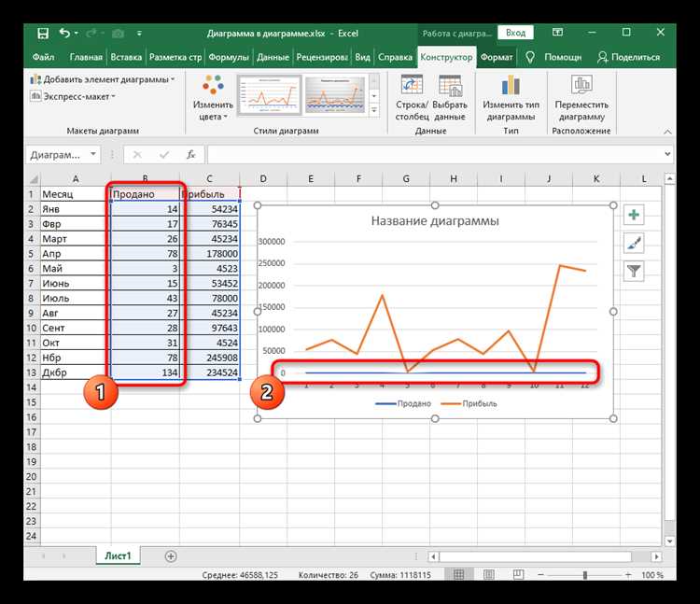Open the Format (Формат) ribbon tab
Viewport: 700px width, 604px height.
(x=497, y=57)
